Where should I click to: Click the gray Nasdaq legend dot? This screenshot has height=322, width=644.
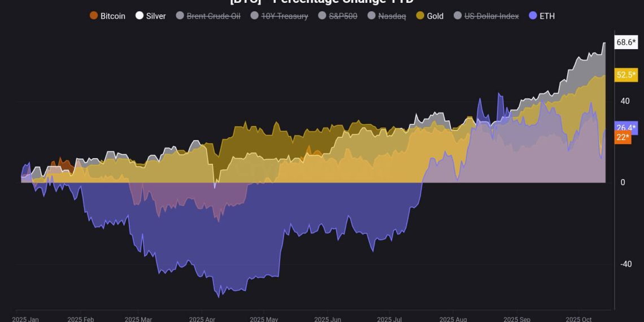tap(372, 16)
